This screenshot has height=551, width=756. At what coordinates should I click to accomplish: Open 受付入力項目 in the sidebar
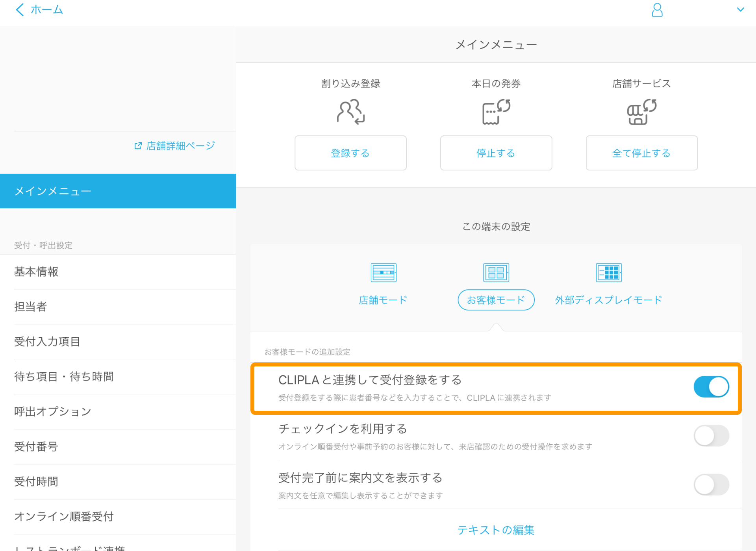[x=118, y=342]
